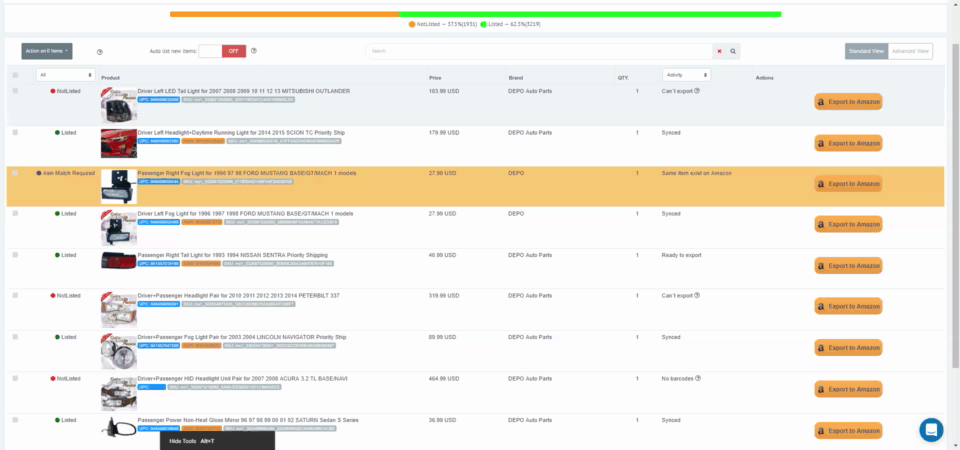Open PETERBILT 337 headlight pair thumbnail
This screenshot has height=450, width=960.
point(119,310)
